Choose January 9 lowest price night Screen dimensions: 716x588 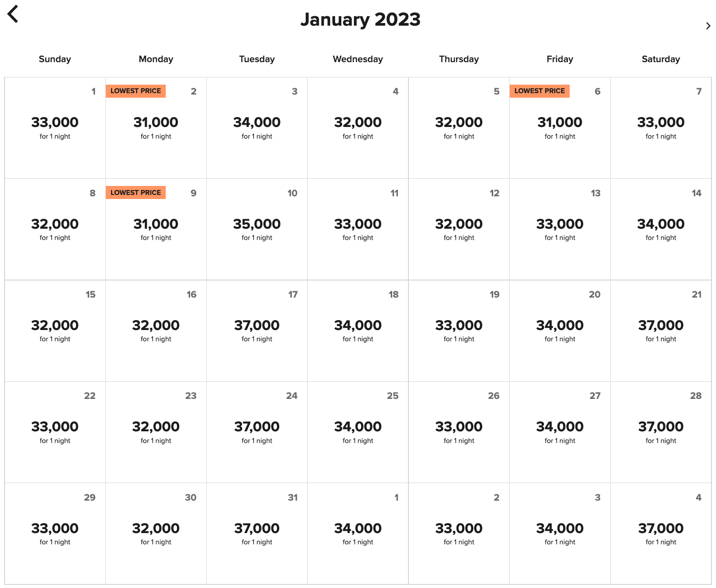pos(156,229)
